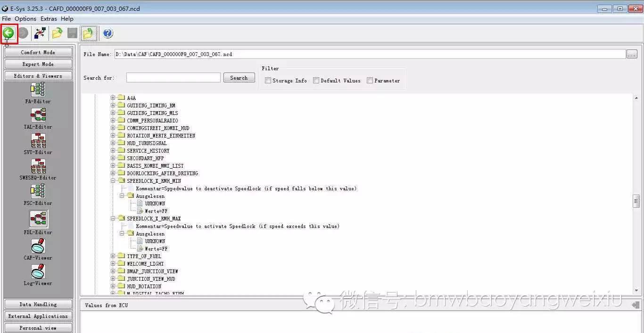Screen dimensions: 644x333
Task: Expand the DOORLOCKING_AFTER_DRIVING node
Action: click(113, 173)
